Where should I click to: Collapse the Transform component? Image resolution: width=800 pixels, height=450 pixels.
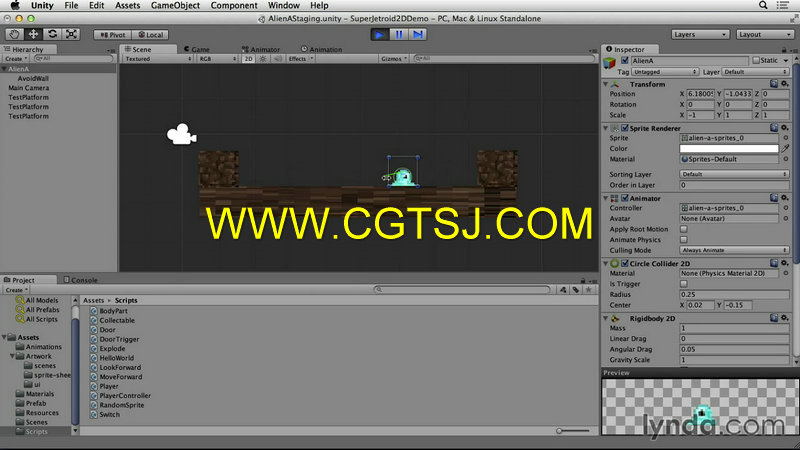(606, 84)
